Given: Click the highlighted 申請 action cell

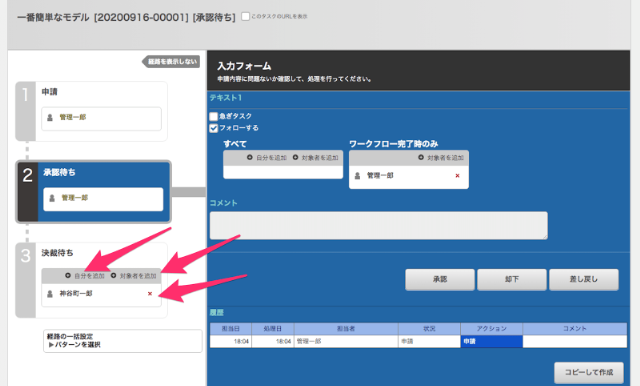Looking at the screenshot, I should pos(491,342).
